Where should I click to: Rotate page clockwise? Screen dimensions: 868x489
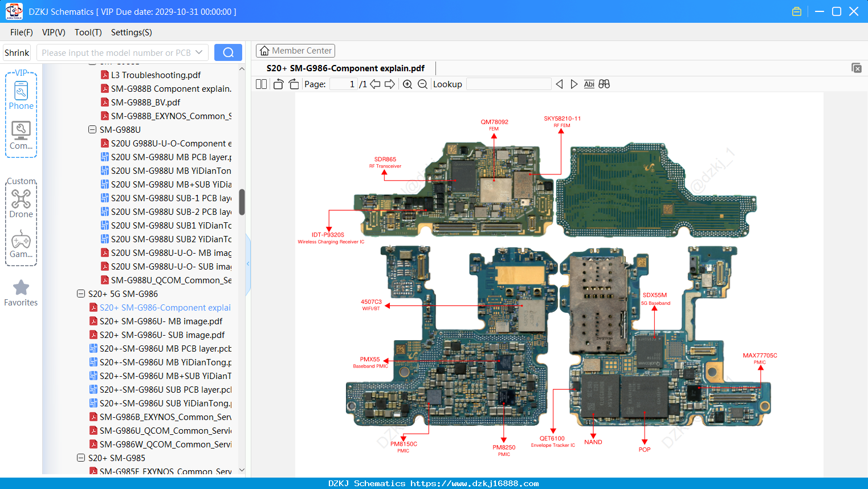pos(294,84)
